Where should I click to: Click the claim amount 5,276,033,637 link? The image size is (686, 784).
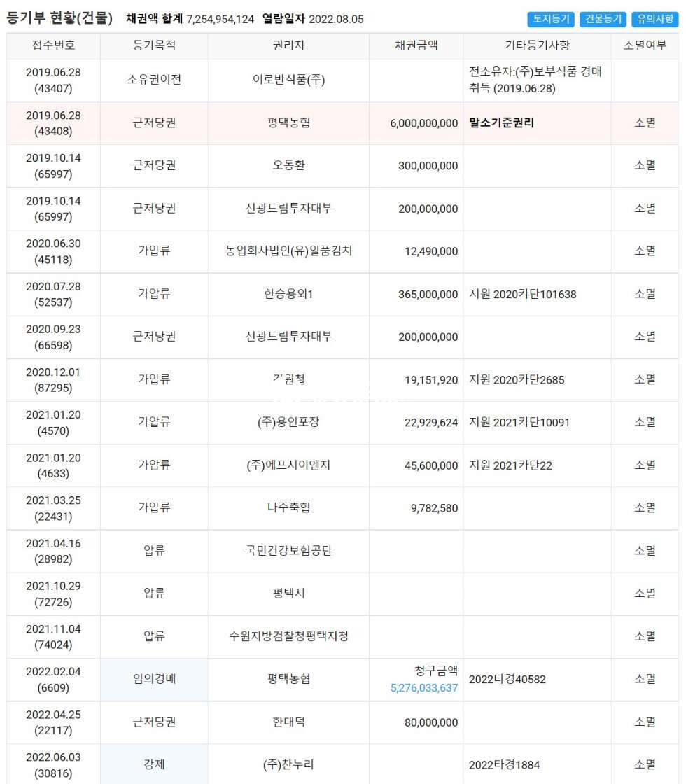[424, 688]
